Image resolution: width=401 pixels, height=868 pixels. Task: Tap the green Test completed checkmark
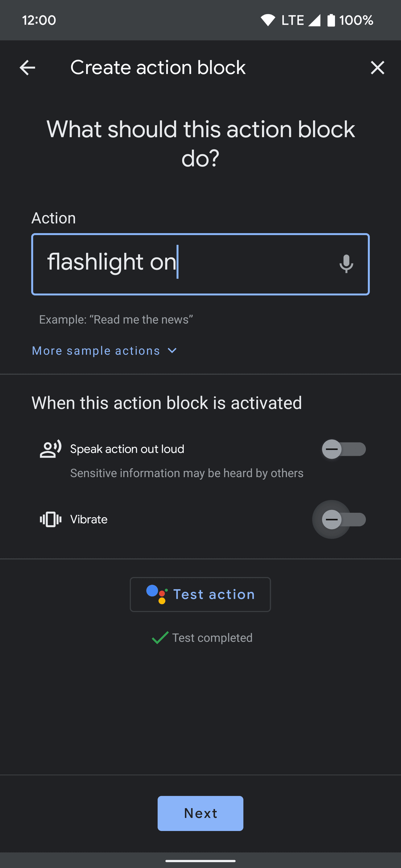160,637
